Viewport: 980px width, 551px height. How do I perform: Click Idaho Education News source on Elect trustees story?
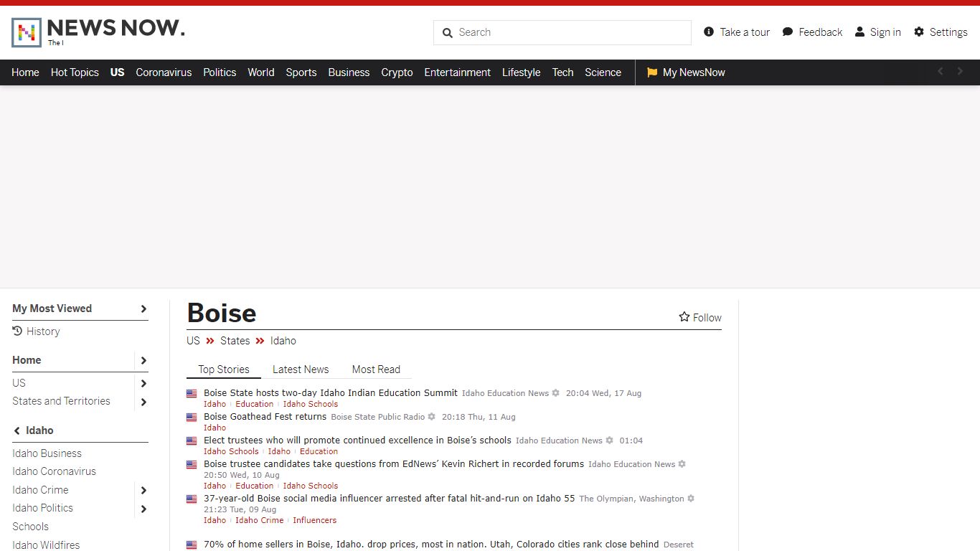(559, 441)
